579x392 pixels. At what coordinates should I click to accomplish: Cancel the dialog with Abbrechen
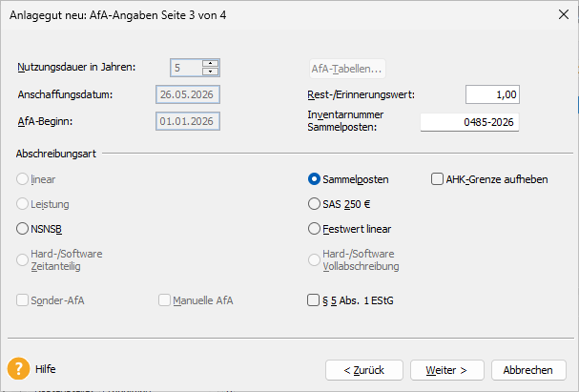point(527,370)
